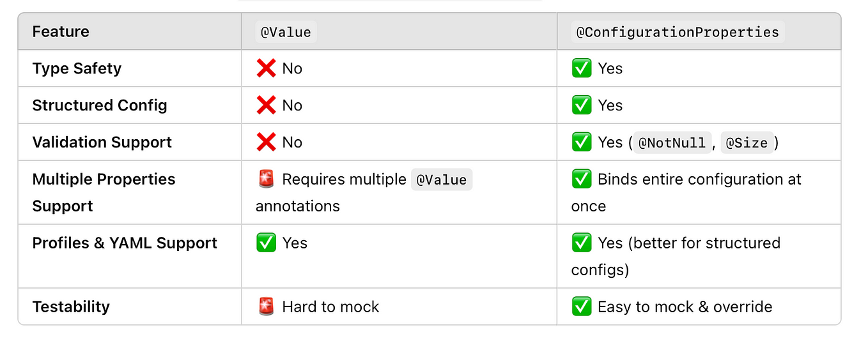Click the Multiple Properties Support row label

tap(104, 193)
